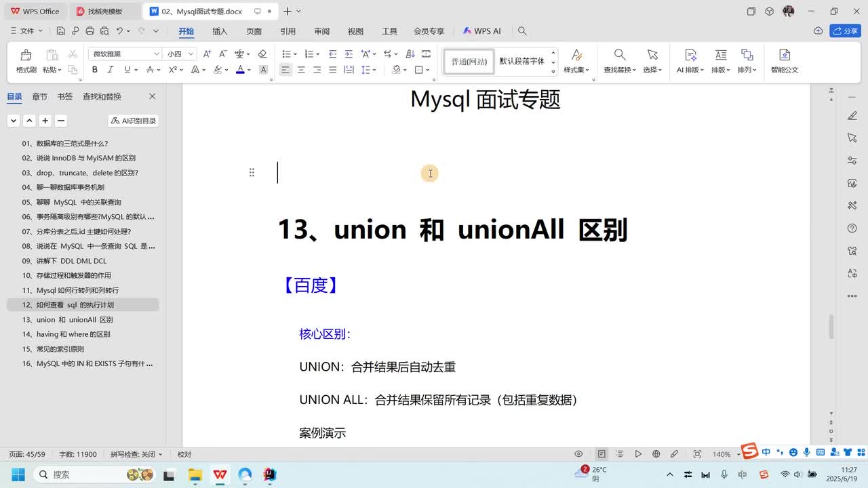Switch to the 章节 navigation pane tab
The height and width of the screenshot is (488, 868).
(x=39, y=97)
